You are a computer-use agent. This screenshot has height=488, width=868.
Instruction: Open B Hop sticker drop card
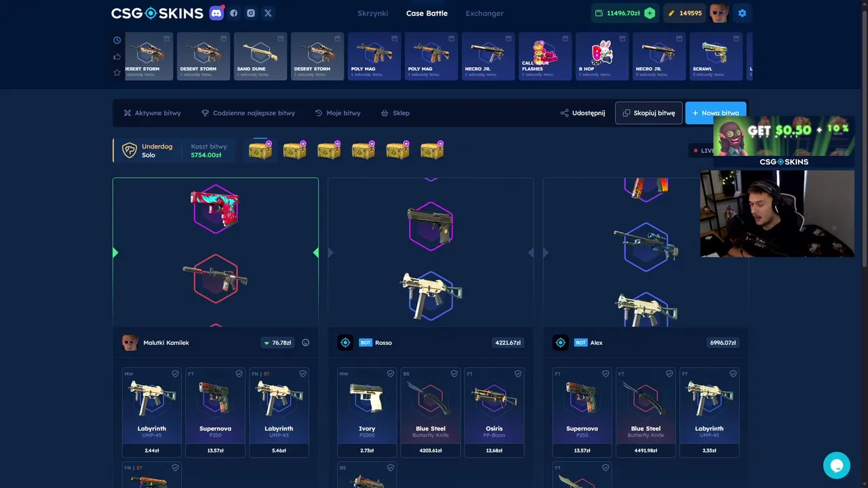coord(602,56)
